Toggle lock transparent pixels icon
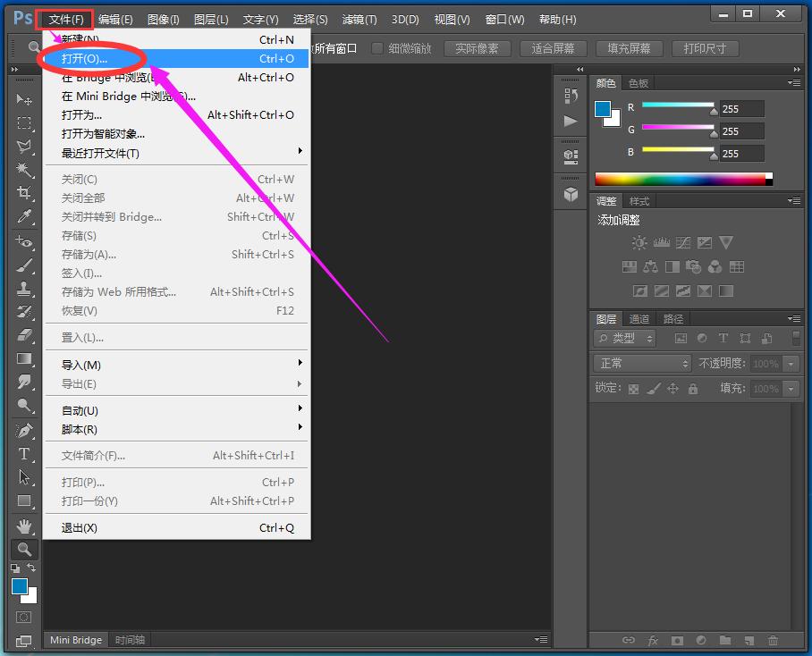This screenshot has height=656, width=812. point(633,389)
